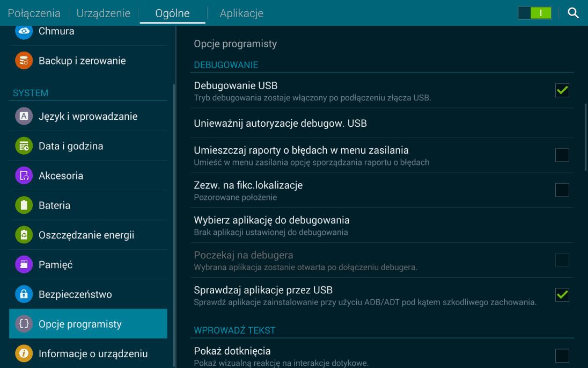
Task: Click the 'Sprawdzaj aplikacje przez USB' title
Action: pyautogui.click(x=263, y=290)
